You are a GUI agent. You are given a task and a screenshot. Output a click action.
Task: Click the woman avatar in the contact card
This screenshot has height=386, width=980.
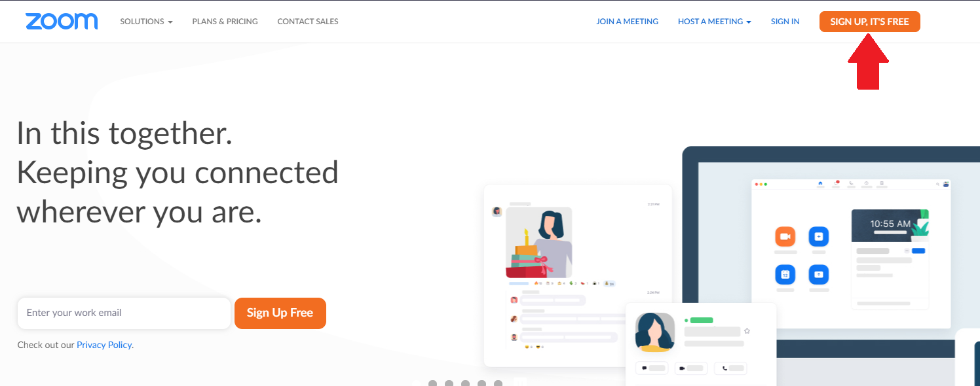(x=655, y=332)
